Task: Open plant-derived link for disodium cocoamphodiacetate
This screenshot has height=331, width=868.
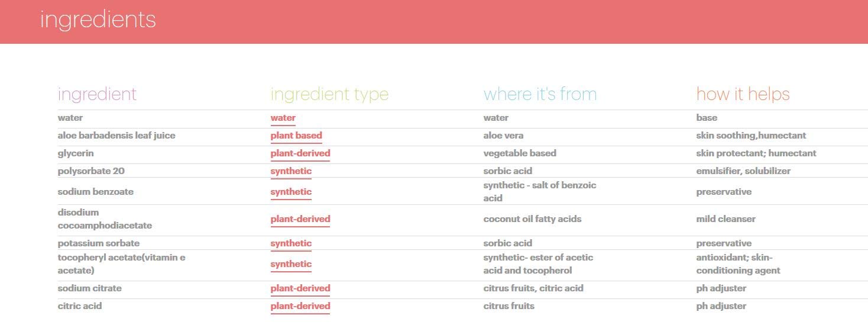Action: tap(300, 219)
